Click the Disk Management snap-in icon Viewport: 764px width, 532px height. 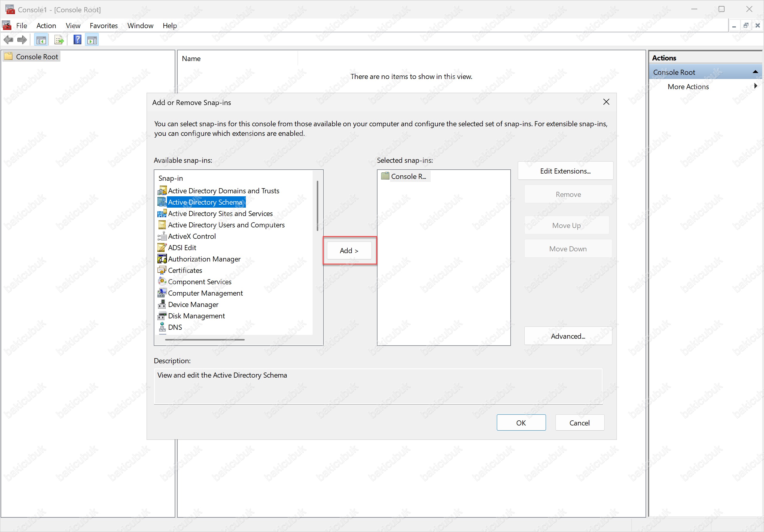[x=162, y=316]
